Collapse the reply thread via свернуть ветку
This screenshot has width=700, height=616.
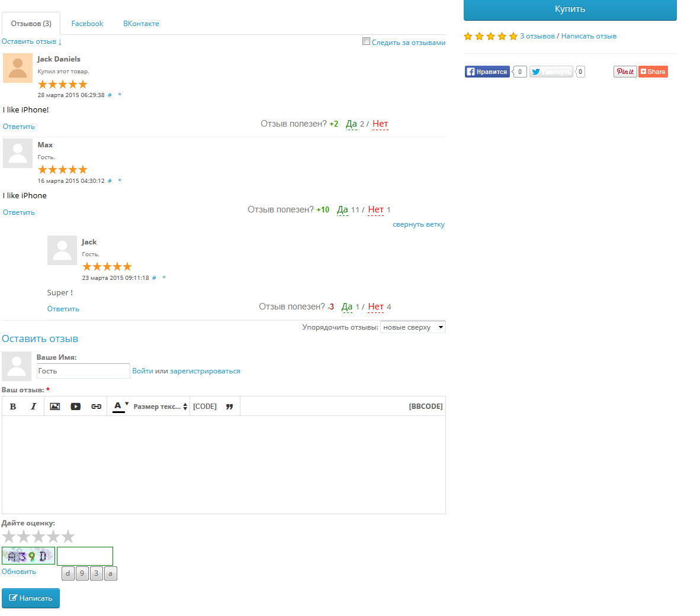coord(418,224)
